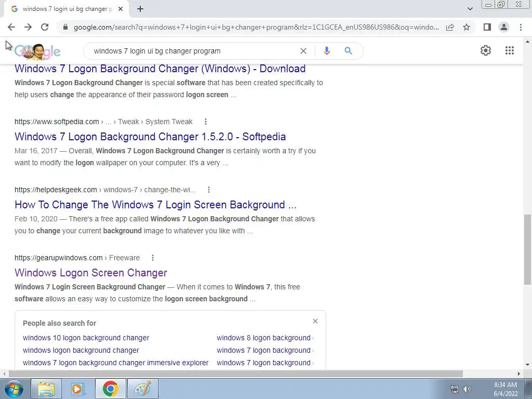532x399 pixels.
Task: Open the Chrome side panel icon
Action: (x=487, y=27)
